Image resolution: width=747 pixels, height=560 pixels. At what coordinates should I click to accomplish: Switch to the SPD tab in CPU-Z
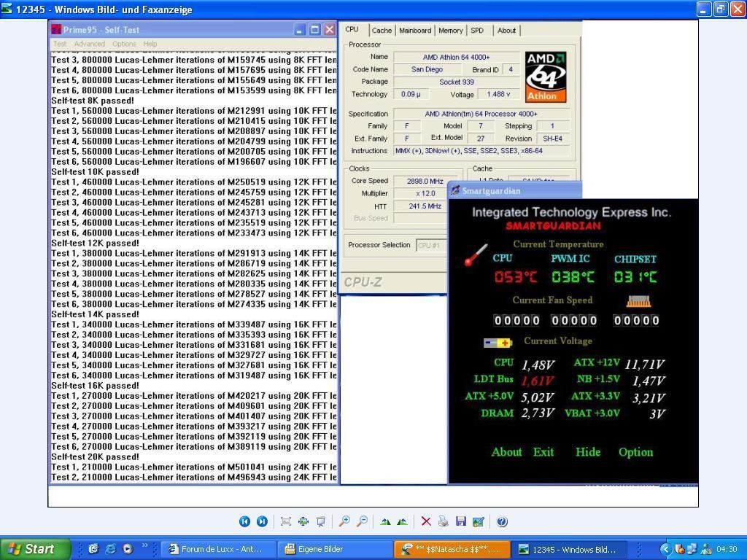[x=477, y=31]
